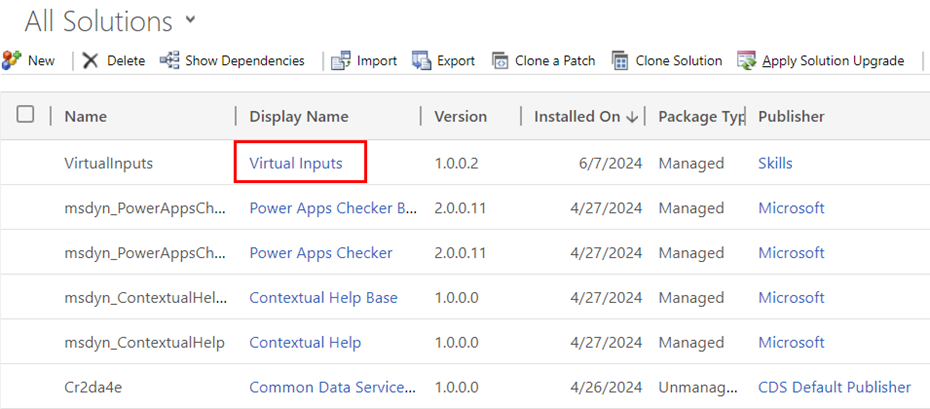The height and width of the screenshot is (409, 930).
Task: Open the Contextual Help Base solution
Action: click(x=323, y=298)
